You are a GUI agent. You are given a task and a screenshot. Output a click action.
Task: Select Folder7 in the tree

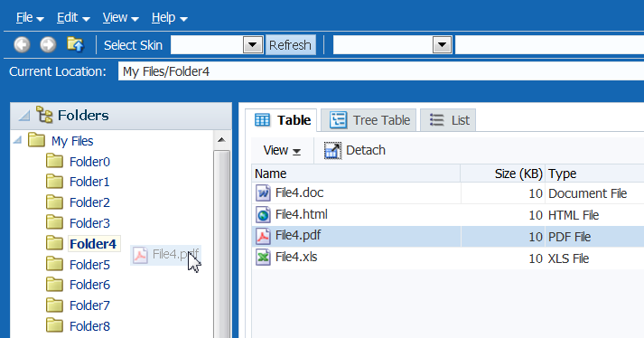(x=89, y=305)
